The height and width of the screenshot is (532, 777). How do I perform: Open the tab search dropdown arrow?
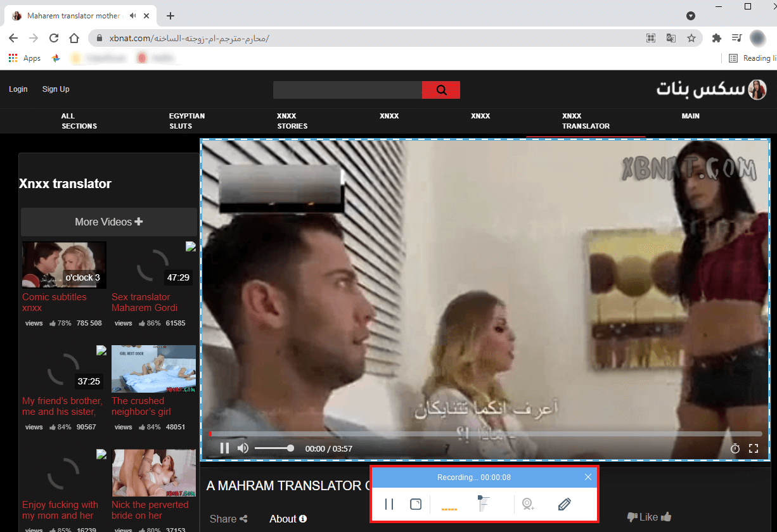coord(691,16)
